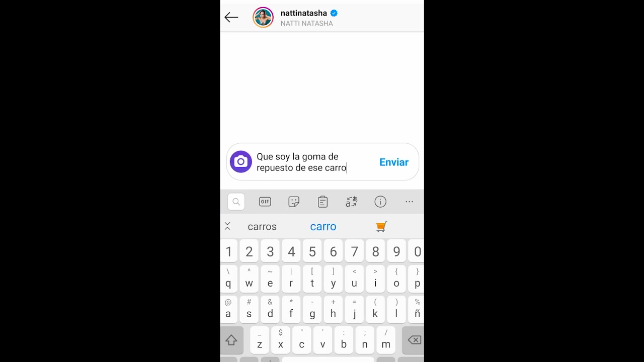Tap the back arrow icon
This screenshot has height=362, width=644.
pos(231,18)
